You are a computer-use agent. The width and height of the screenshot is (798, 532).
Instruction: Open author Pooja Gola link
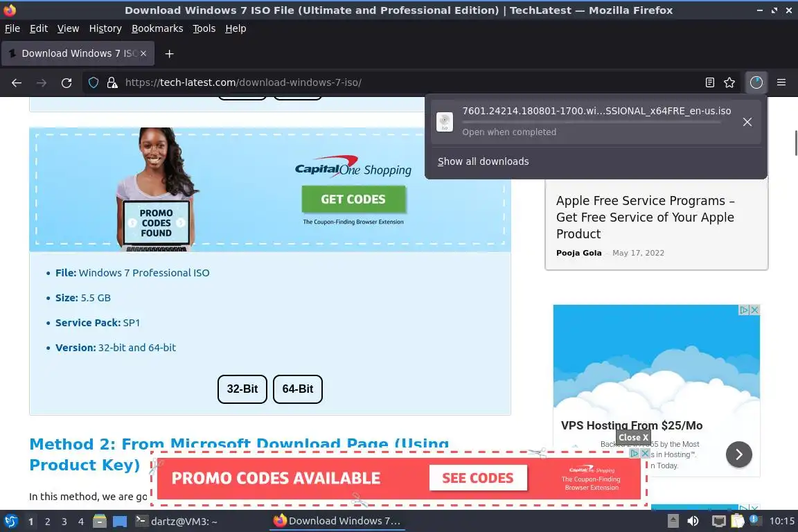tap(578, 253)
